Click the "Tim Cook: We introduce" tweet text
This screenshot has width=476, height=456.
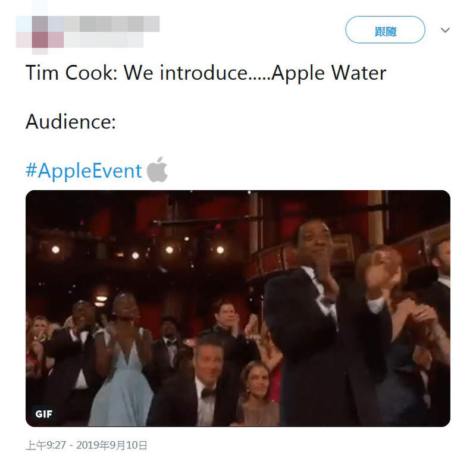point(137,73)
